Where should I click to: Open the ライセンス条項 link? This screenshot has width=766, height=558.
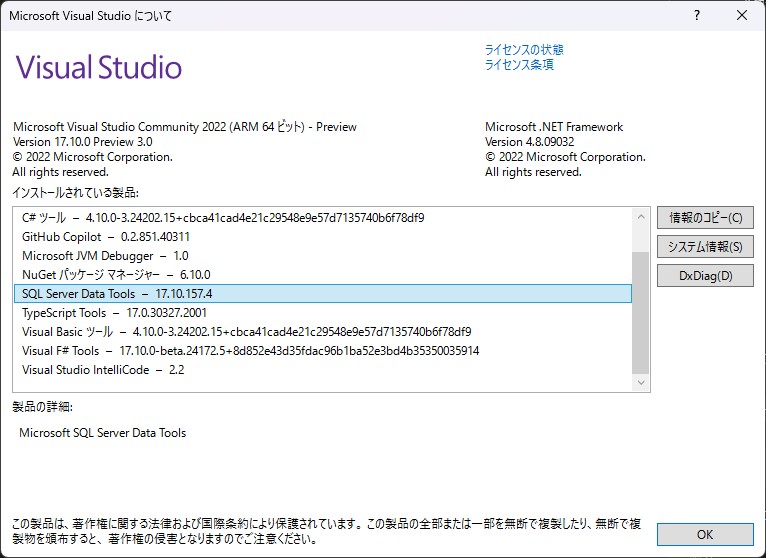pyautogui.click(x=519, y=64)
